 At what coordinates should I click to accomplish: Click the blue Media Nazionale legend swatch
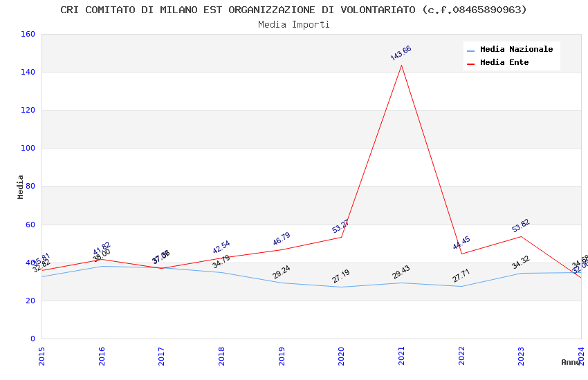pos(470,50)
